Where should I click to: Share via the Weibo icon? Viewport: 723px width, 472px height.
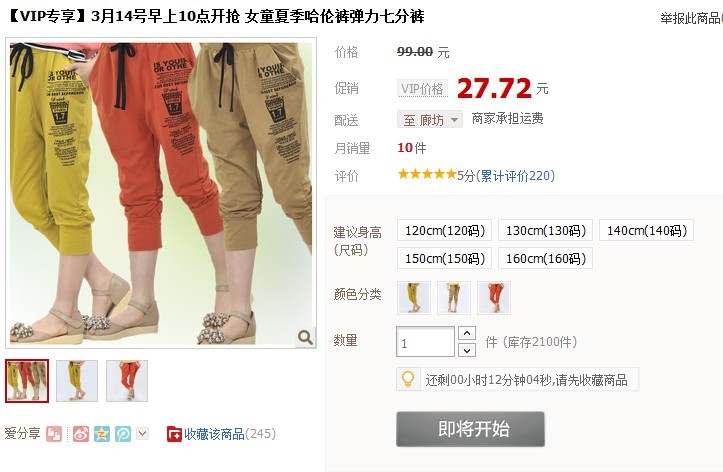click(81, 434)
